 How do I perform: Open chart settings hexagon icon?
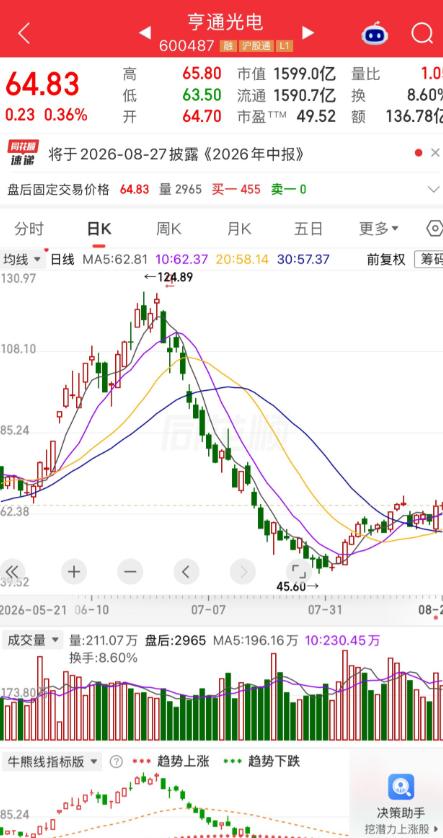point(435,229)
